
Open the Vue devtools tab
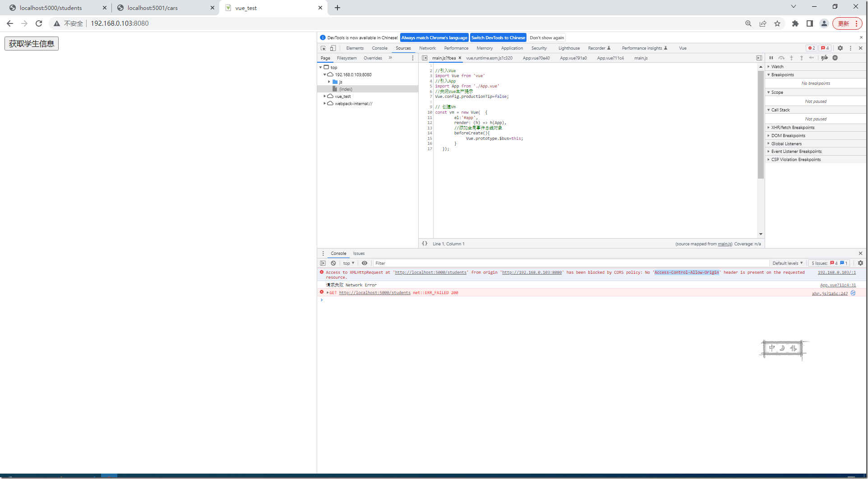coord(683,48)
